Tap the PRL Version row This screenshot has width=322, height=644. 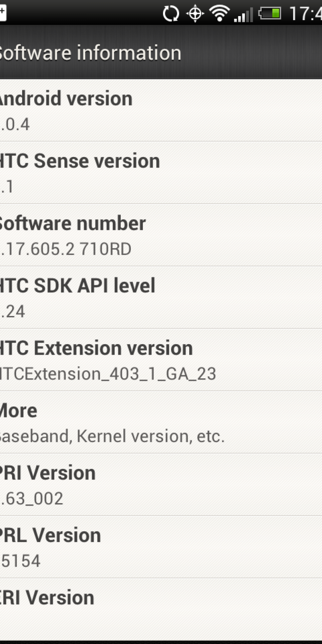pyautogui.click(x=161, y=547)
